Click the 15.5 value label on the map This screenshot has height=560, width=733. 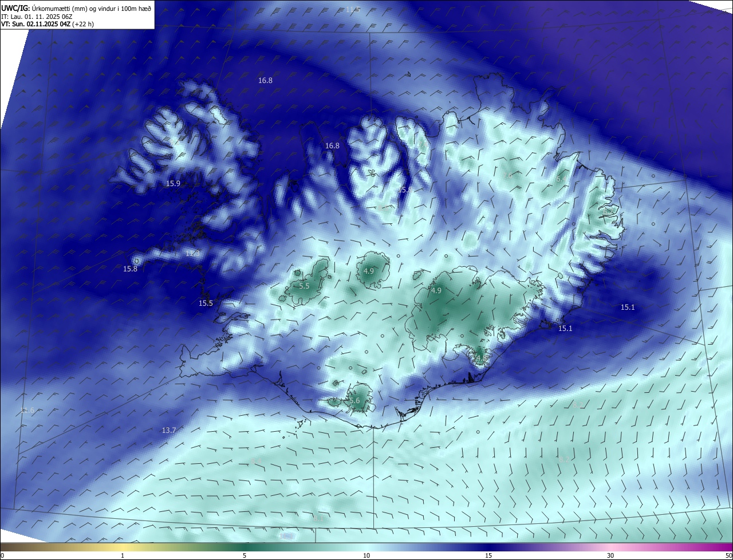[206, 303]
